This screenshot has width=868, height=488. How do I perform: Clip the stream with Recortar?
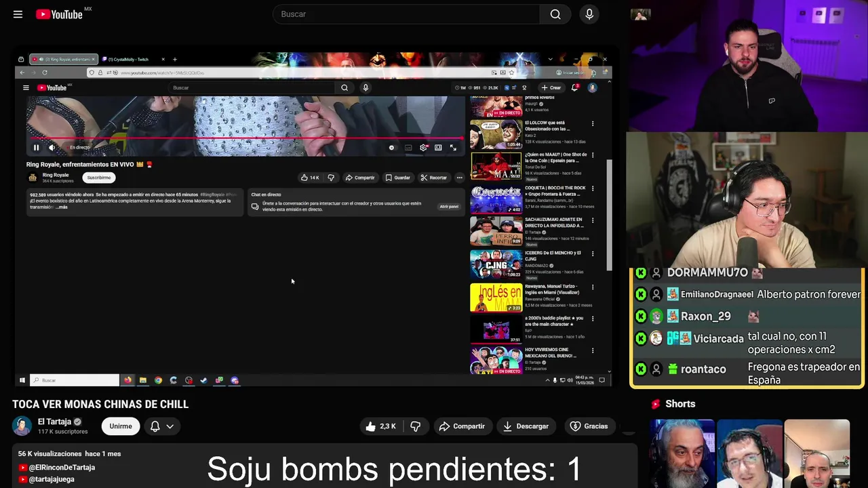point(433,178)
